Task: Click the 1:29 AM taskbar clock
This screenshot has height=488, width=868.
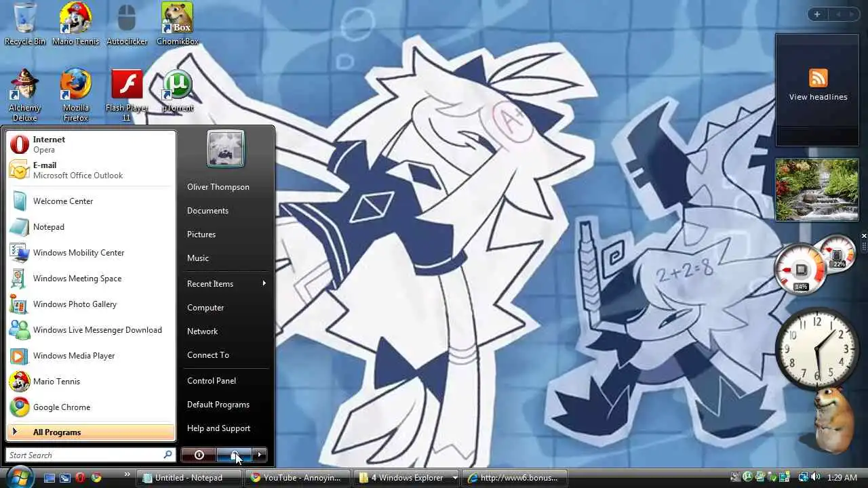Action: (842, 478)
